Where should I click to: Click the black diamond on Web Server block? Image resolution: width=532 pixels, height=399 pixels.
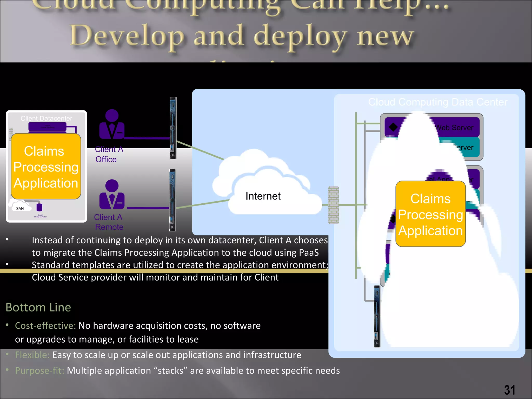pyautogui.click(x=393, y=127)
